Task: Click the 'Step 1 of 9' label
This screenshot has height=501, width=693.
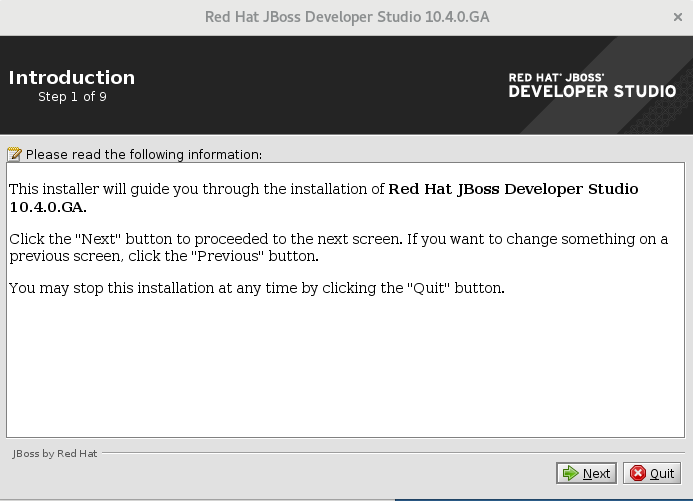Action: tap(72, 97)
